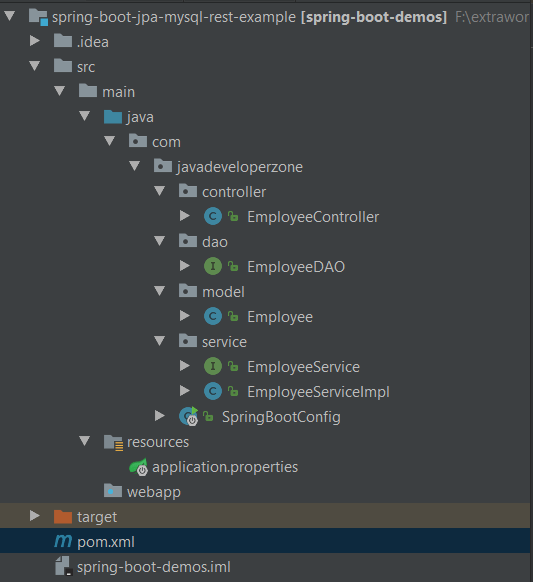This screenshot has height=582, width=533.
Task: Click the dao package icon
Action: point(188,241)
